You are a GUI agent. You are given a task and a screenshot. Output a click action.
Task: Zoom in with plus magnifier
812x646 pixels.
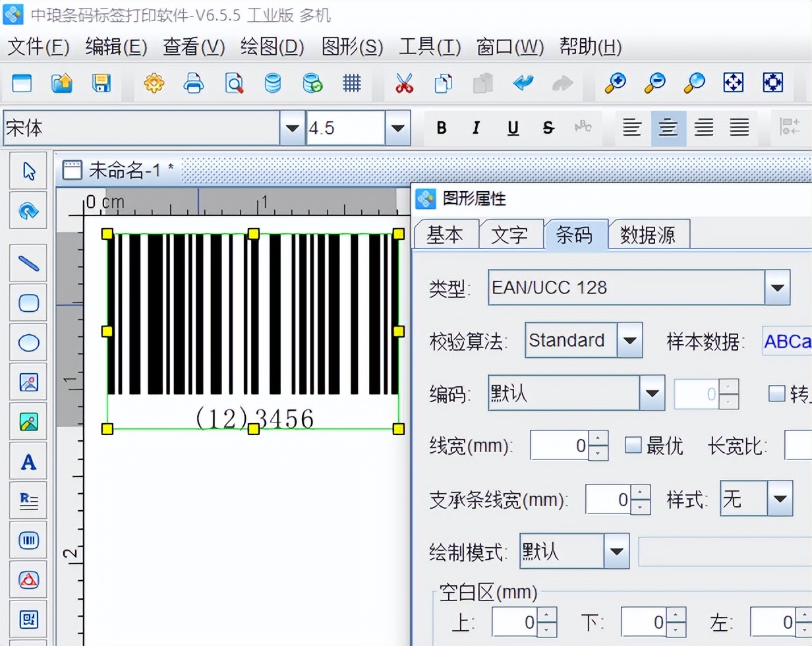click(616, 83)
